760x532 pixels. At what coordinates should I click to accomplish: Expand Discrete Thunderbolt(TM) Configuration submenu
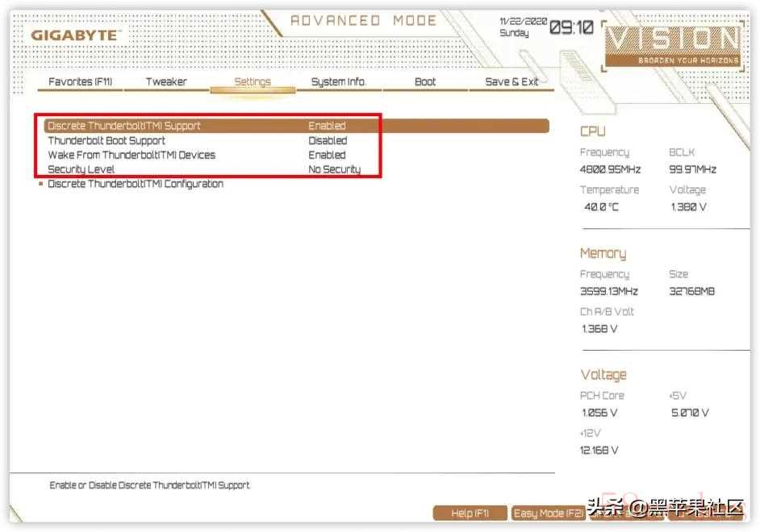click(136, 184)
